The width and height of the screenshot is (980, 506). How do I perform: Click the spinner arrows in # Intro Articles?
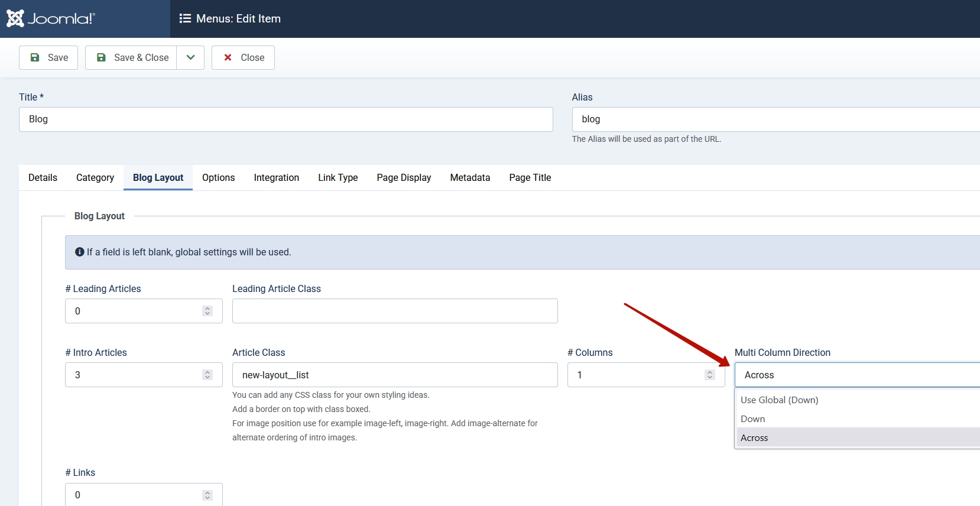pos(207,375)
